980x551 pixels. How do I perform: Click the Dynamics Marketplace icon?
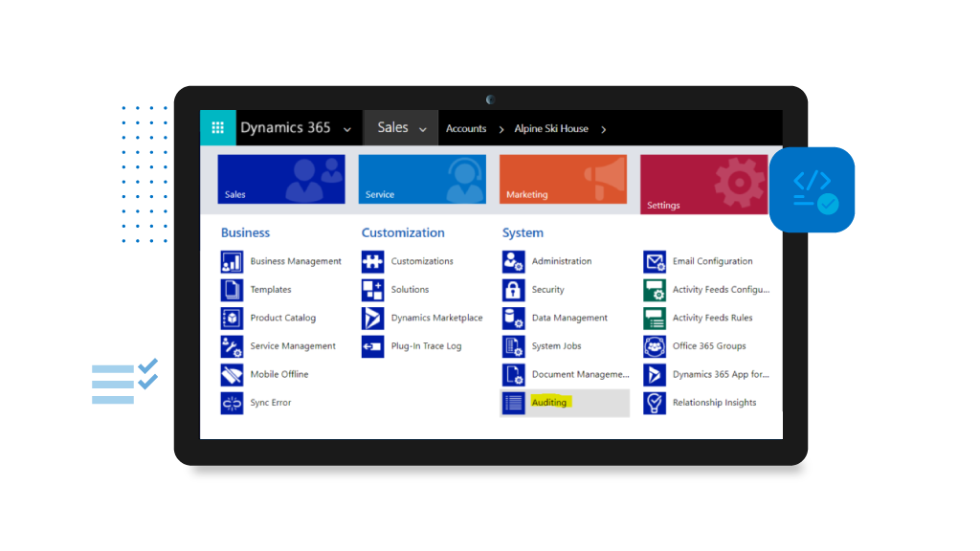click(372, 318)
